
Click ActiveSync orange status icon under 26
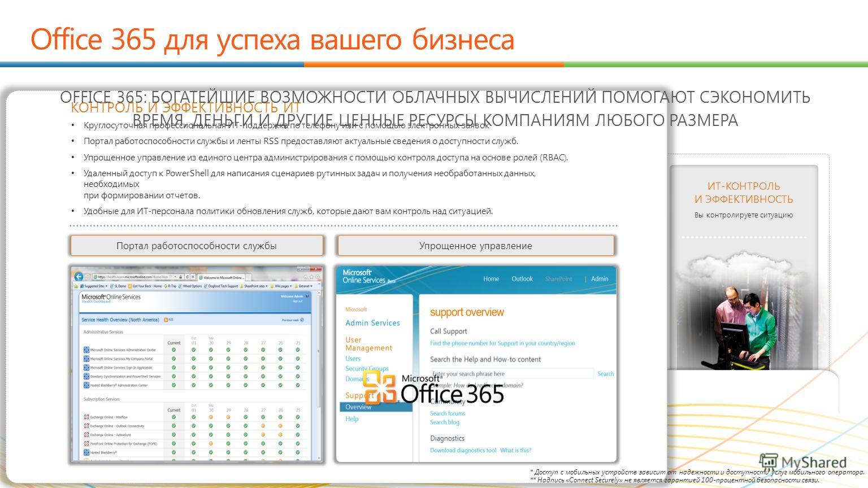tap(280, 435)
